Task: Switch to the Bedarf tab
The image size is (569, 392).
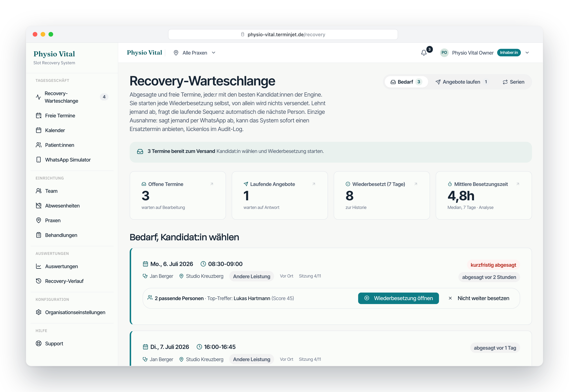Action: click(406, 82)
